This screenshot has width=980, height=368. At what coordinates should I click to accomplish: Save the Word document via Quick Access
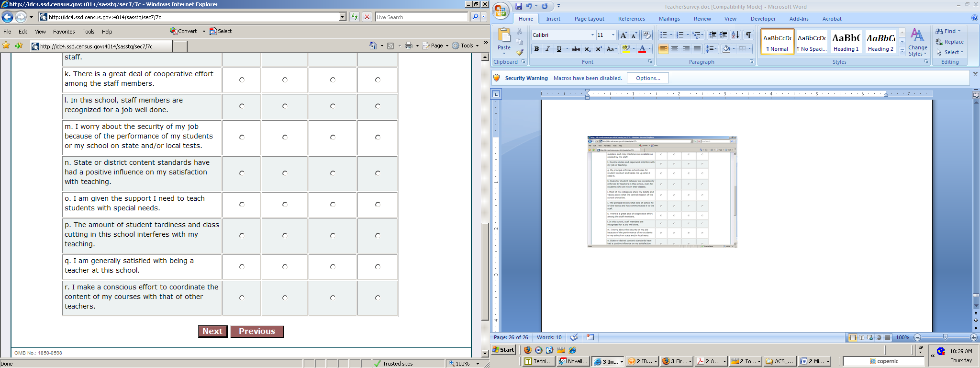click(519, 6)
